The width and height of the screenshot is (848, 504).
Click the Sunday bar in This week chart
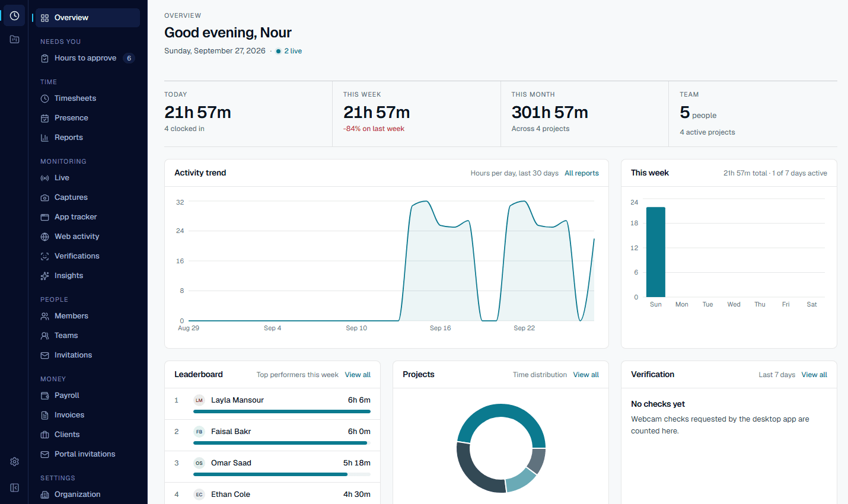pyautogui.click(x=656, y=252)
